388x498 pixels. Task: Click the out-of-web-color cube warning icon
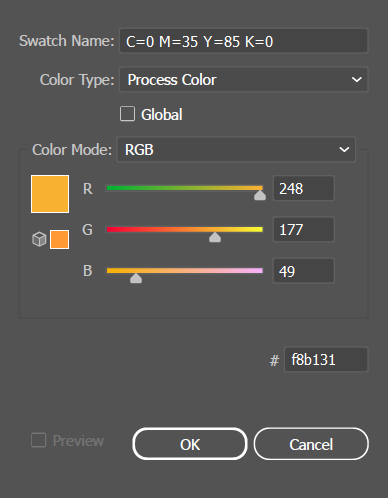tap(39, 239)
